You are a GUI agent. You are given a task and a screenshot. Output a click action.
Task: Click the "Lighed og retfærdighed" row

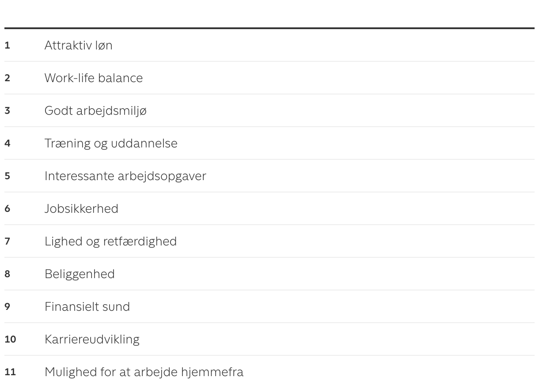point(110,241)
